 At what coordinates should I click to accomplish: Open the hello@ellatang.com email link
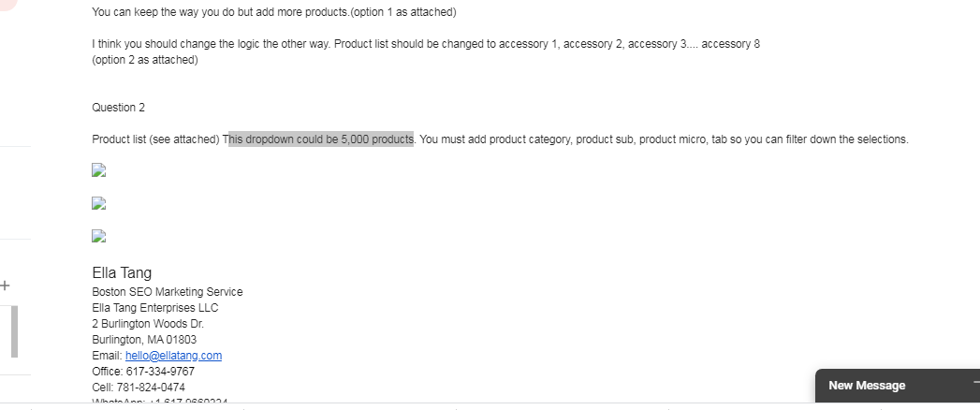173,356
